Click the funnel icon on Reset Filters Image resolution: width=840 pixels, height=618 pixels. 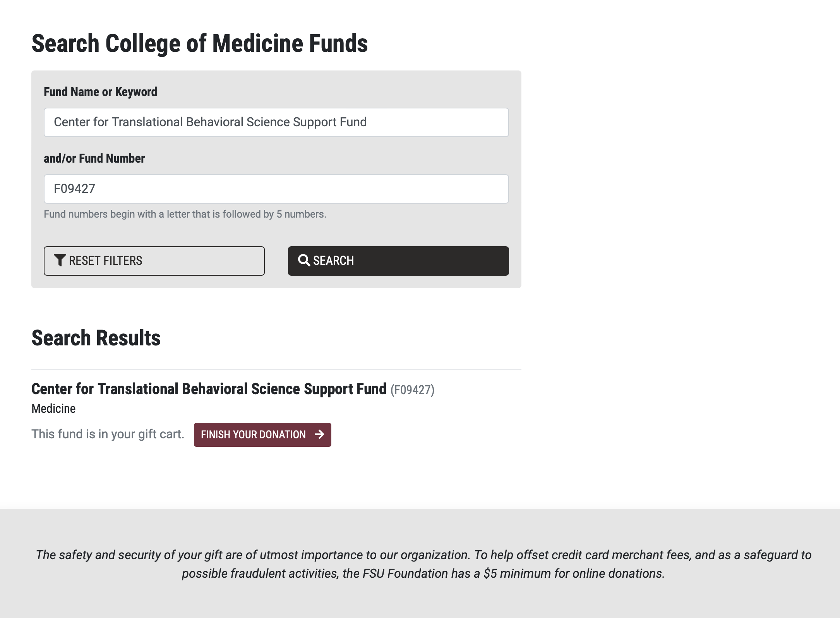[60, 261]
